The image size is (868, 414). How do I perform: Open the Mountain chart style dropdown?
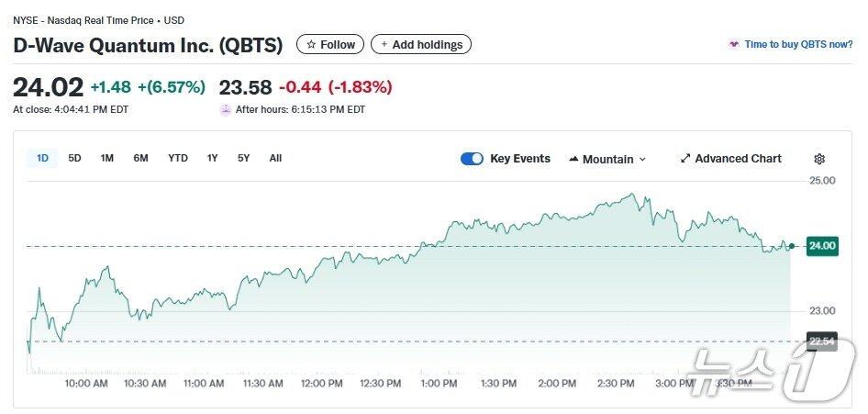click(607, 159)
